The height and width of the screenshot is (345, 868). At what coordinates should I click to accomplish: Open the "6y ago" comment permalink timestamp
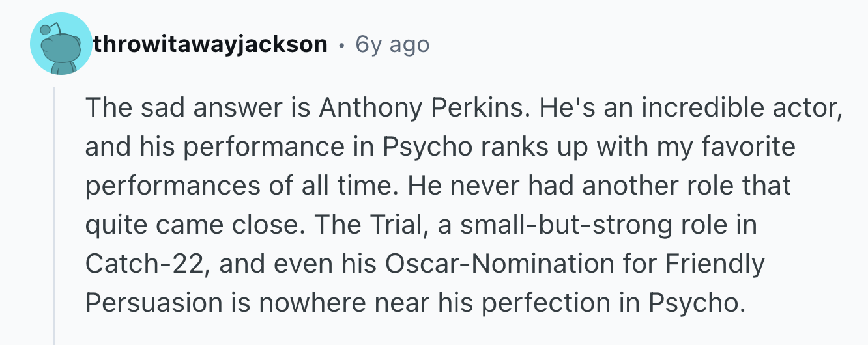click(x=392, y=44)
